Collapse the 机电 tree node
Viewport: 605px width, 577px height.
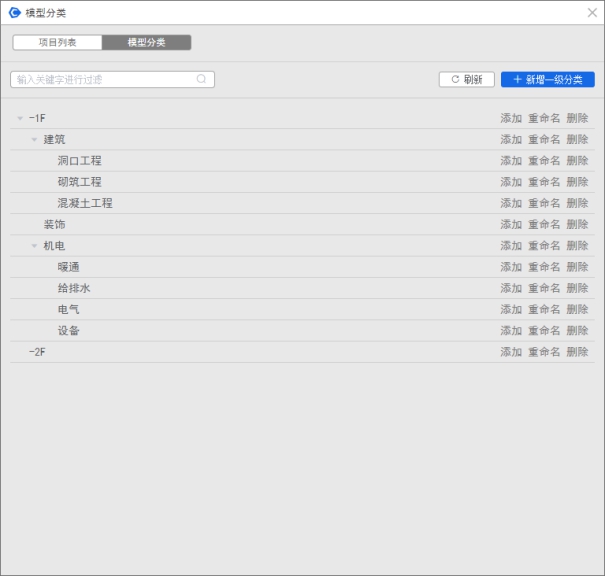(34, 246)
